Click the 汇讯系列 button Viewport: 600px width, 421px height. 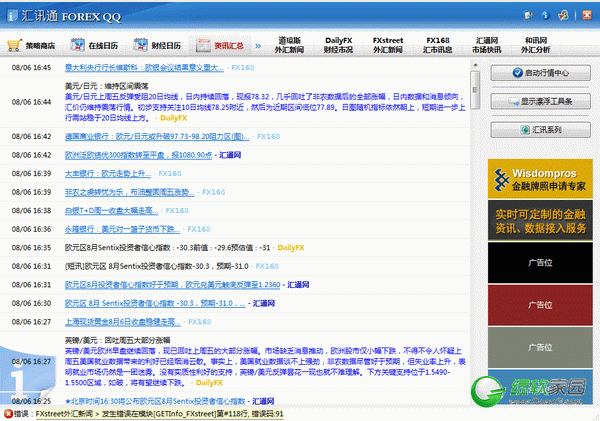tap(540, 130)
